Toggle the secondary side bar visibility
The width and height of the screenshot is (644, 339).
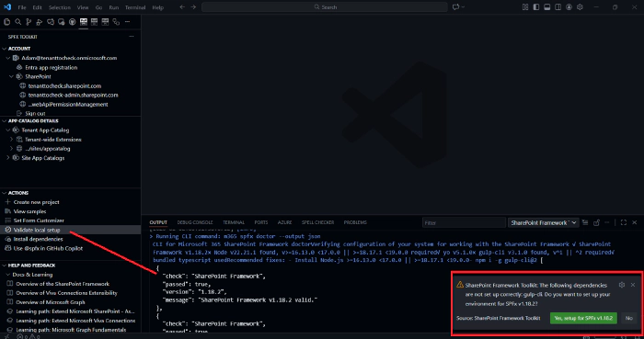pos(558,7)
